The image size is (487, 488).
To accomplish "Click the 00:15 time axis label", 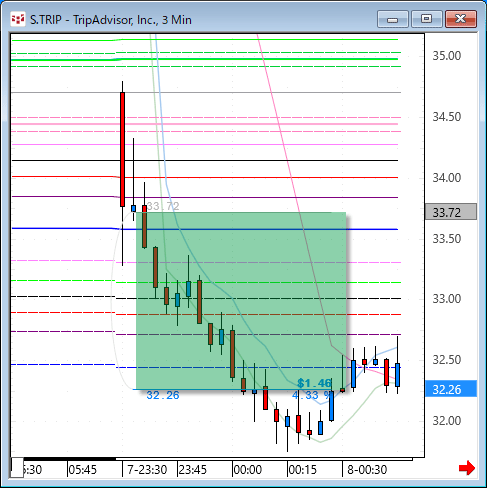I will pyautogui.click(x=303, y=470).
